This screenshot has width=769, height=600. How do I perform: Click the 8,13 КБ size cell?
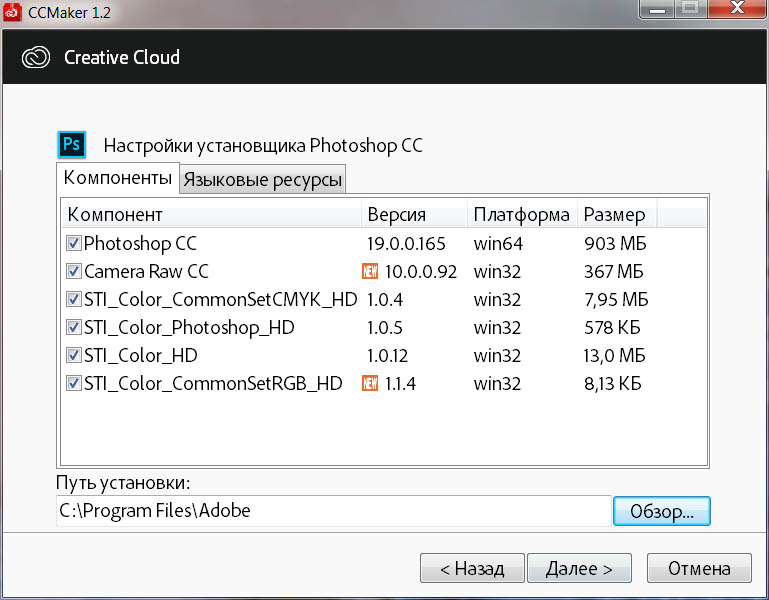pos(613,383)
